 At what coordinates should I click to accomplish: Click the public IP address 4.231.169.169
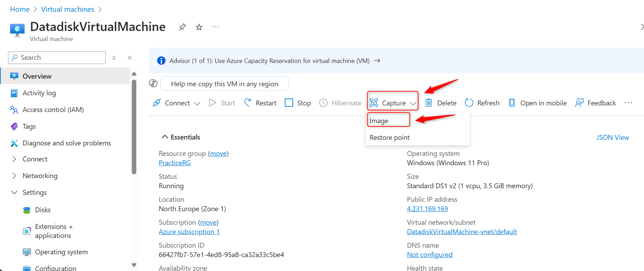[427, 209]
